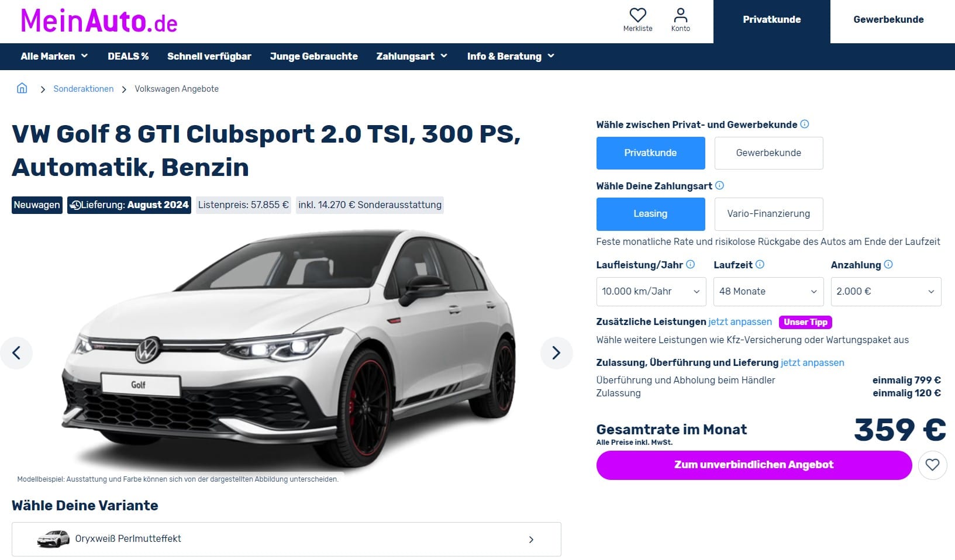Go to the home breadcrumb icon

pos(22,88)
